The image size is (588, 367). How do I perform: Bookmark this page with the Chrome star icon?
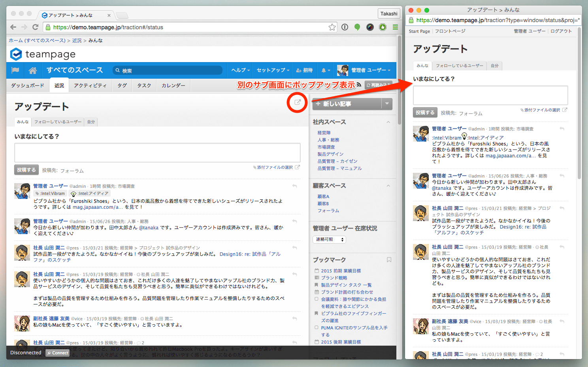(332, 27)
